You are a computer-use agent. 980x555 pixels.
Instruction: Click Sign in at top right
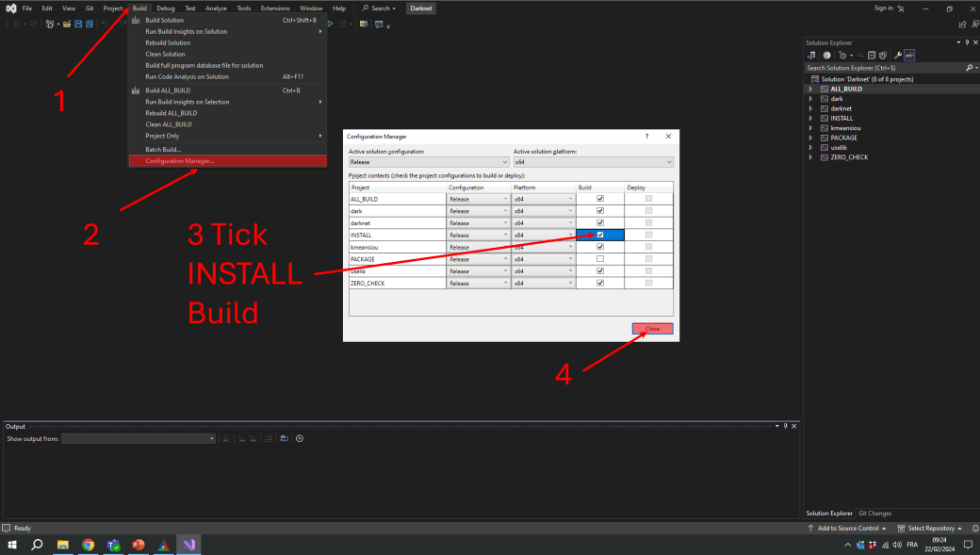883,8
